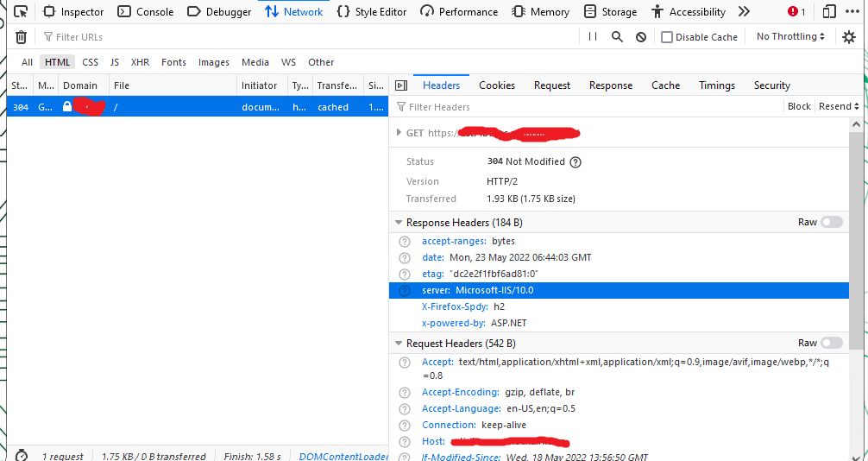Open help icon for Accept-Encoding header
This screenshot has height=461, width=868.
405,393
